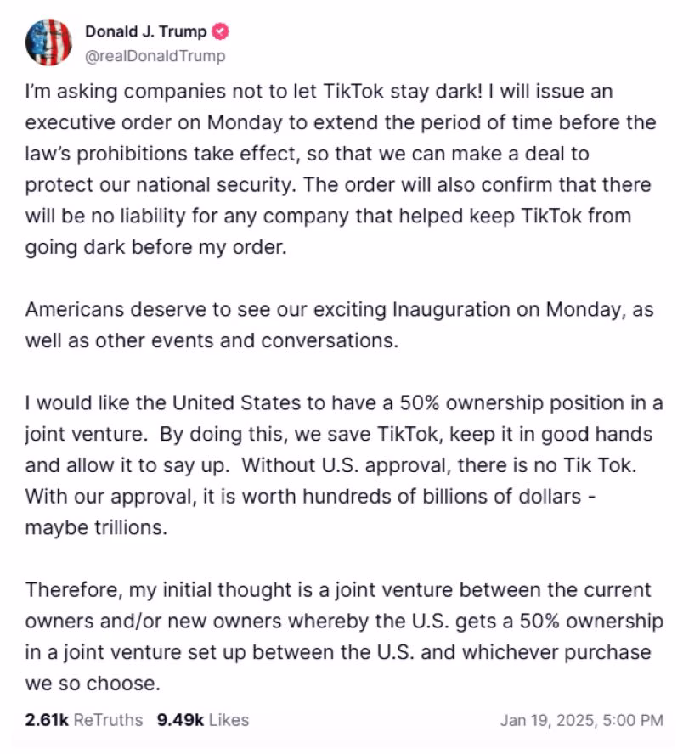Click the "Therefore, my initial thought" line
This screenshot has height=754, width=700.
tap(338, 590)
